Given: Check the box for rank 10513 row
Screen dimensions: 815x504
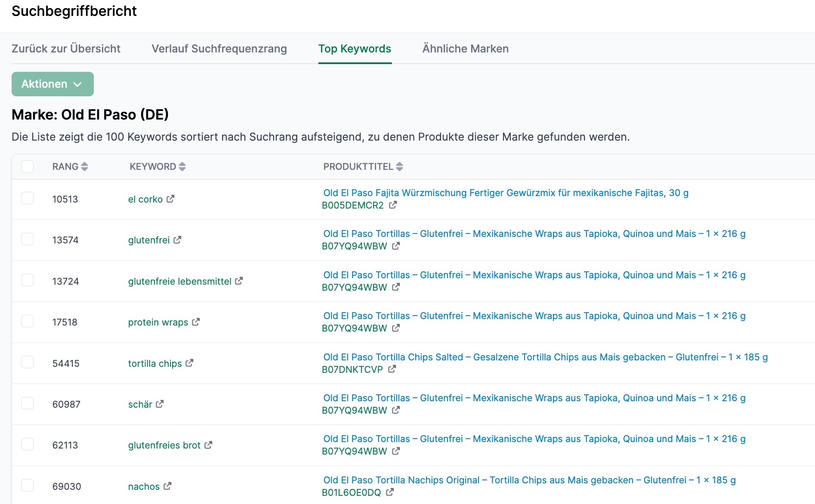Looking at the screenshot, I should [x=28, y=198].
